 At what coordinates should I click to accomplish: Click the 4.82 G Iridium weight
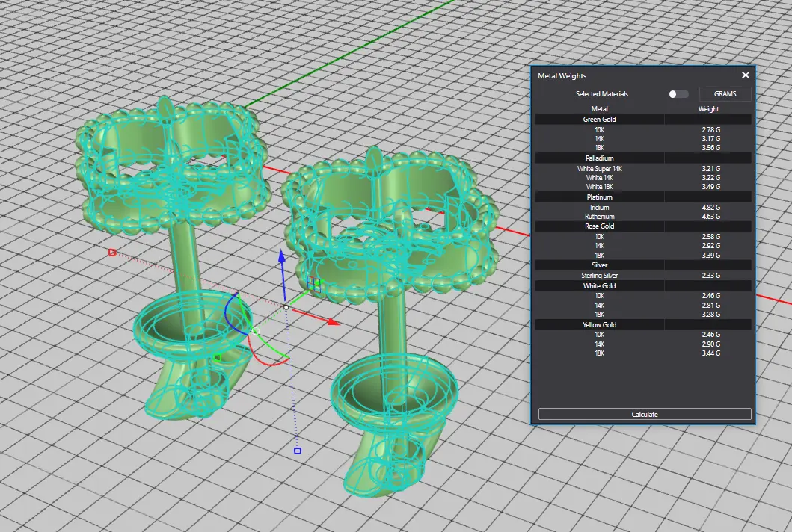pyautogui.click(x=710, y=208)
